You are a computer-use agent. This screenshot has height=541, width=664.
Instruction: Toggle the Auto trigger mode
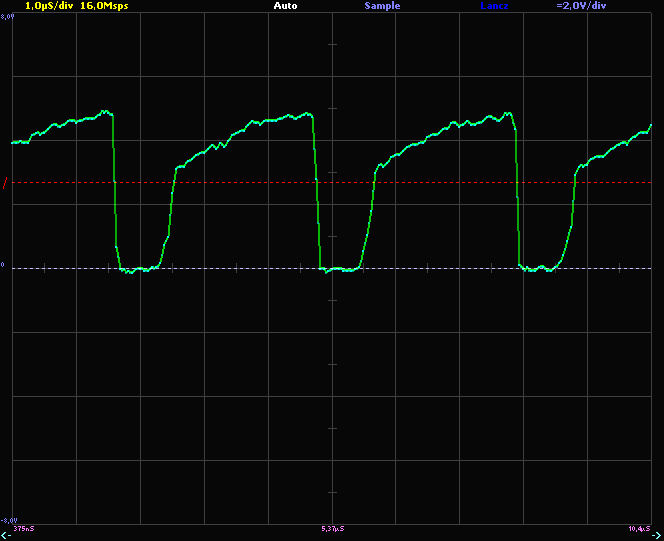(285, 6)
